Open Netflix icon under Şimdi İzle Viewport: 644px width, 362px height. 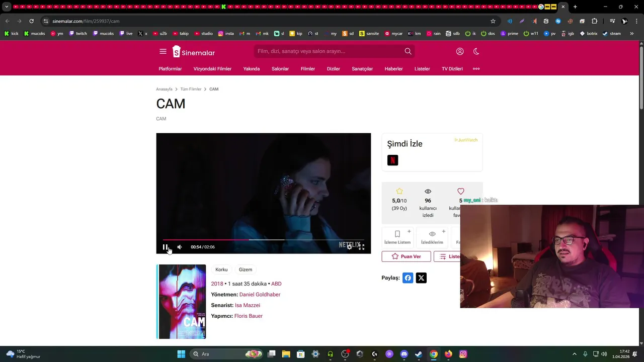393,160
